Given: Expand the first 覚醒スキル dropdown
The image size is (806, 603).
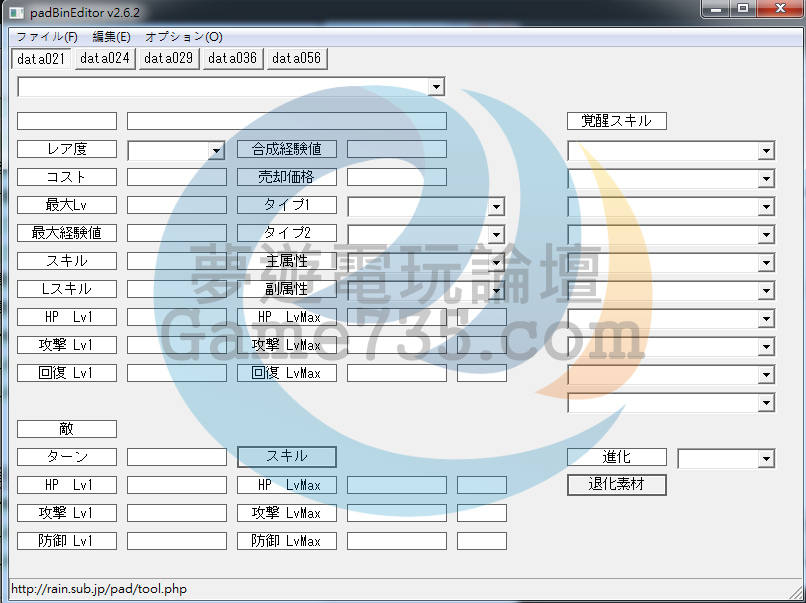Looking at the screenshot, I should [766, 151].
